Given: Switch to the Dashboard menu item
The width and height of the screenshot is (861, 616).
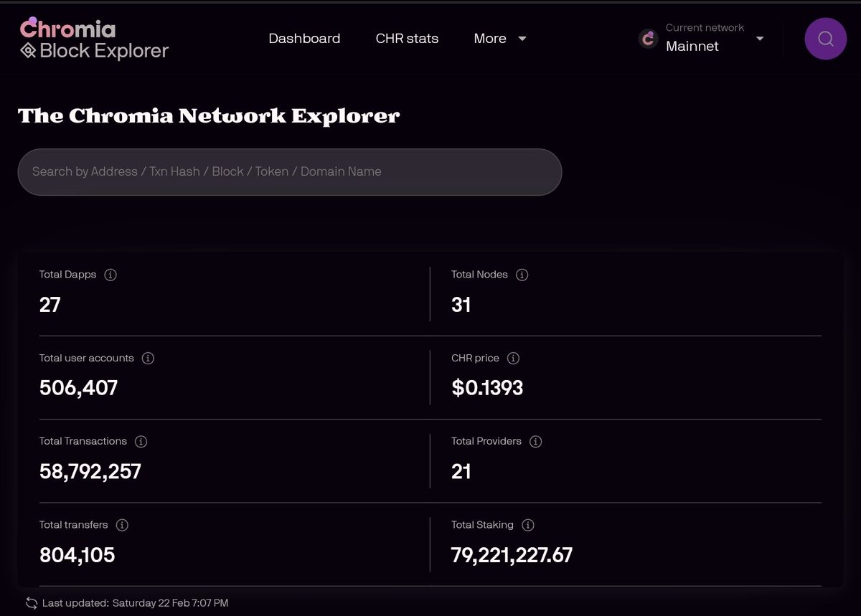Looking at the screenshot, I should pos(304,39).
